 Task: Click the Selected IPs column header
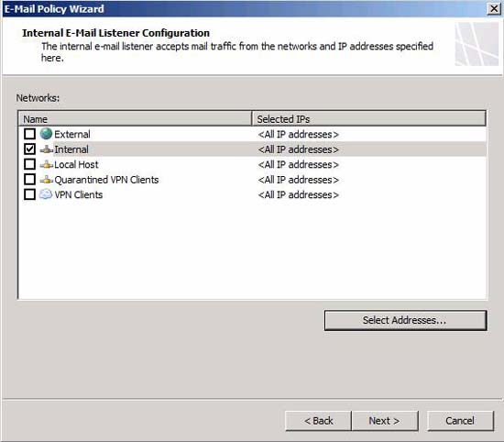(369, 118)
